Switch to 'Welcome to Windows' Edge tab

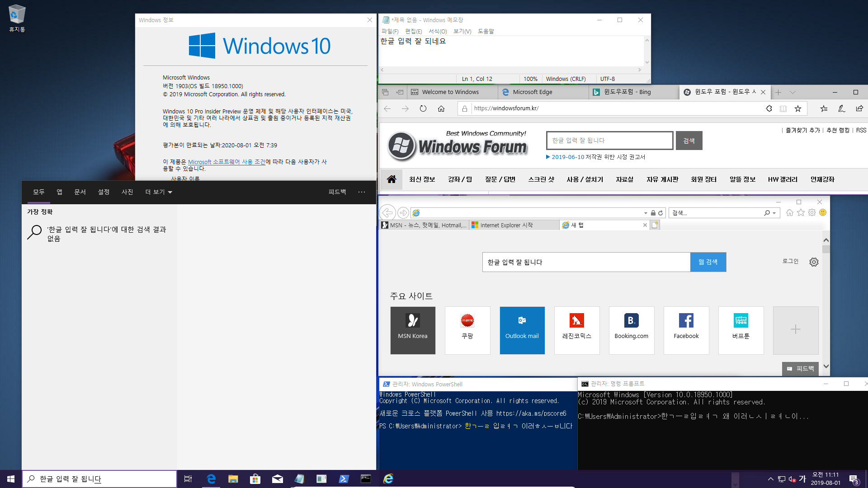click(452, 92)
